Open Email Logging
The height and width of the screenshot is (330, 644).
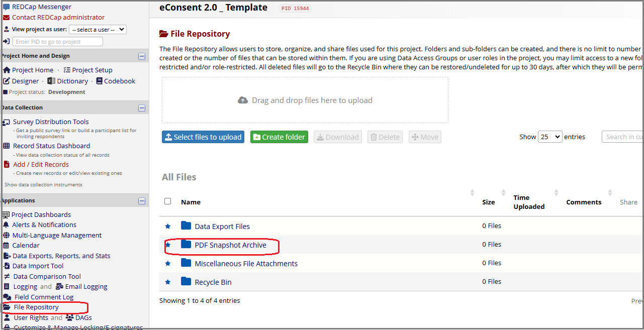tap(86, 286)
